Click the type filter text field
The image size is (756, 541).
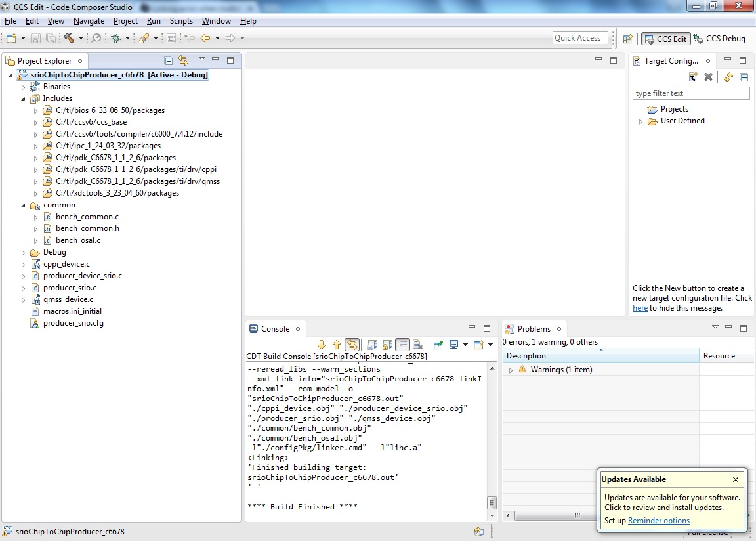tap(690, 93)
